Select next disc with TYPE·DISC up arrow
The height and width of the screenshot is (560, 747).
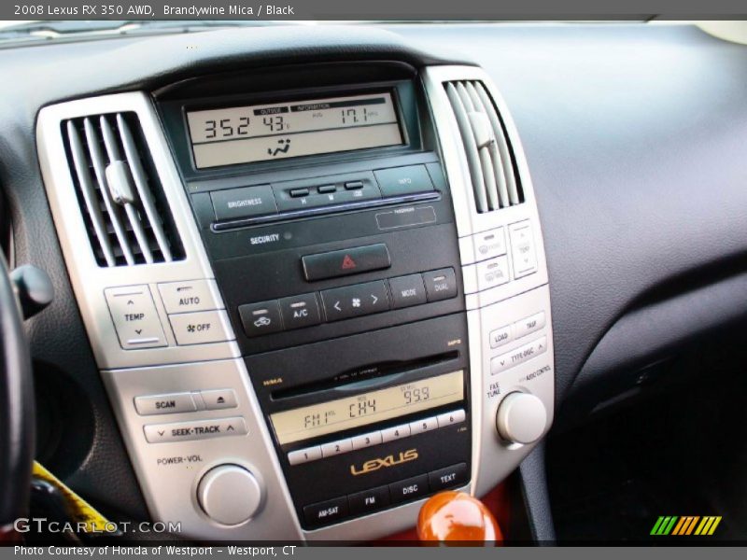point(540,347)
